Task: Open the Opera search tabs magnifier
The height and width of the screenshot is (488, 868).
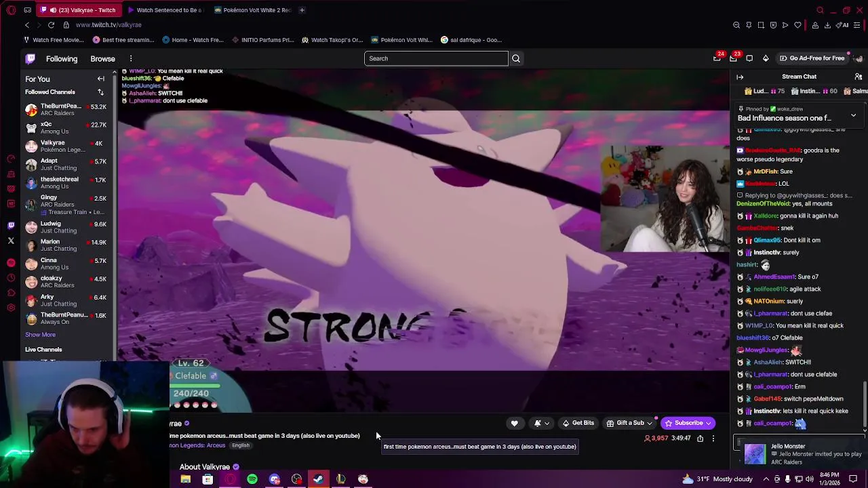Action: [820, 10]
